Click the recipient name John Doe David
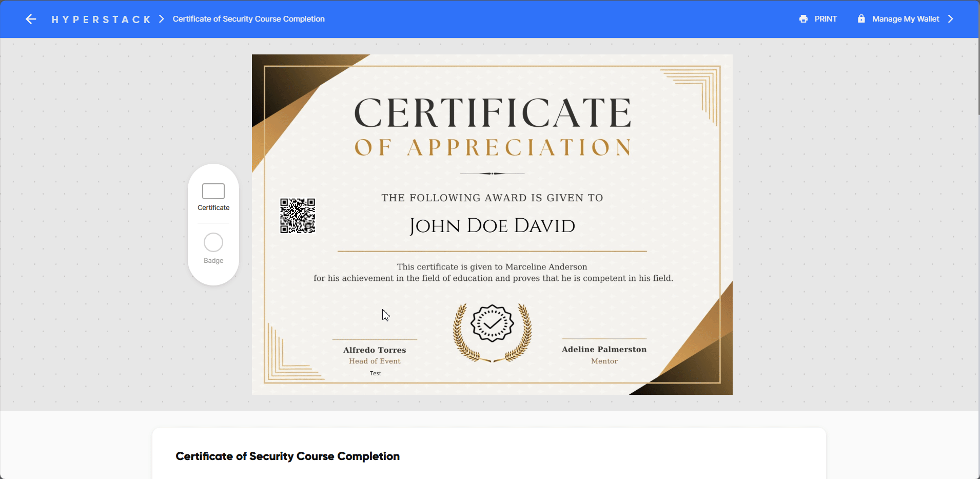The image size is (980, 479). [x=492, y=226]
